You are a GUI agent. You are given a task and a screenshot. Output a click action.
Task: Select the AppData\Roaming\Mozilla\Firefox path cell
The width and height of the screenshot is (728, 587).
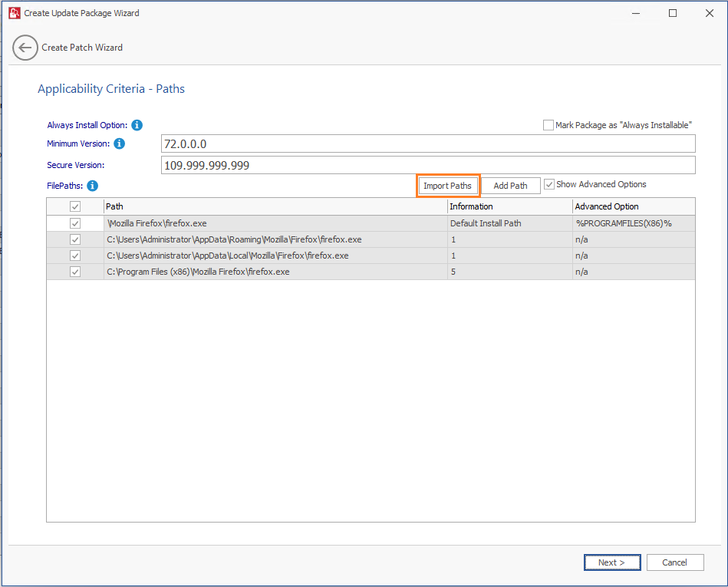point(275,239)
